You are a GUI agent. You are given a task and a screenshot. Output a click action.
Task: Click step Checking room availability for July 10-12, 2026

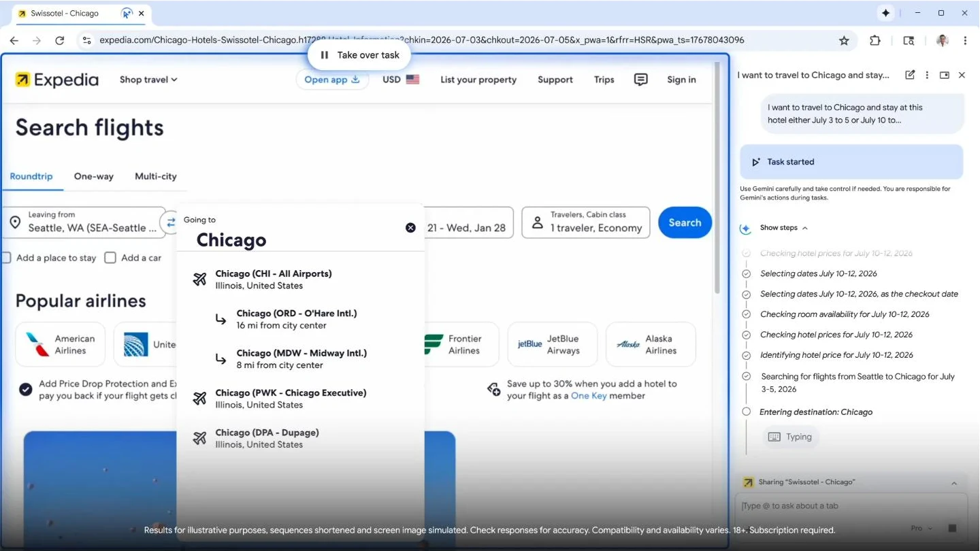pos(845,314)
